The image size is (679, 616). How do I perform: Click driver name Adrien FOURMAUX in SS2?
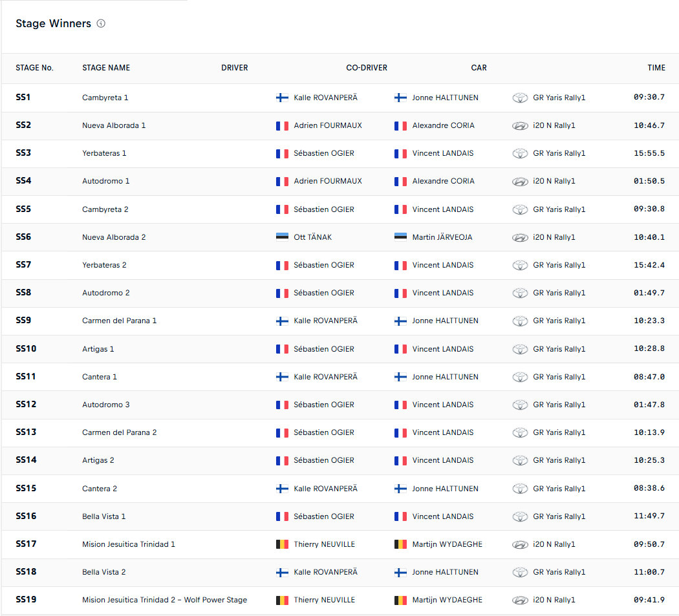pyautogui.click(x=328, y=125)
